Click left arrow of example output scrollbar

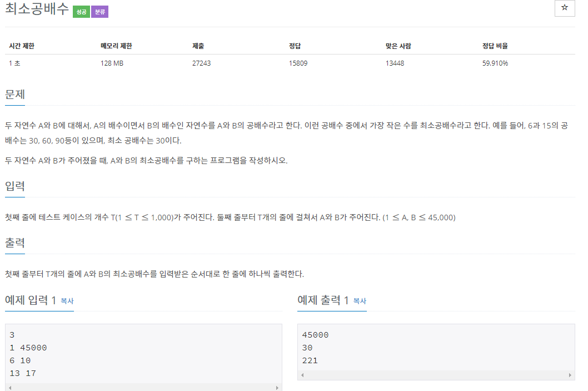point(303,375)
